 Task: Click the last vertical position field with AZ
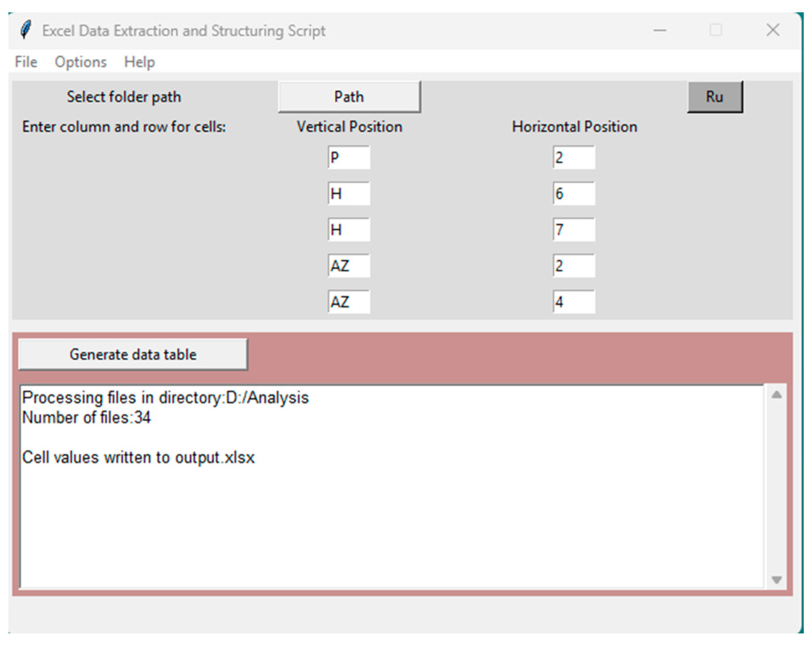click(348, 302)
